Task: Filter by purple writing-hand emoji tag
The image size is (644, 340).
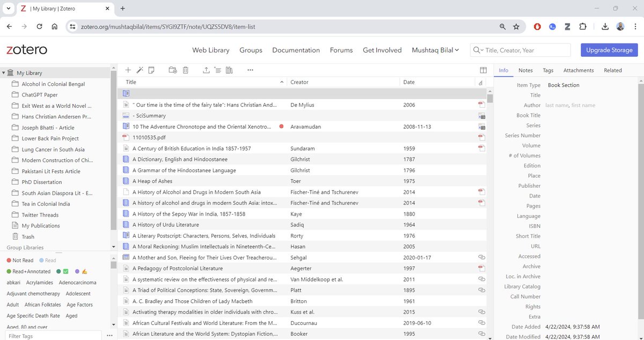Action: [x=80, y=271]
